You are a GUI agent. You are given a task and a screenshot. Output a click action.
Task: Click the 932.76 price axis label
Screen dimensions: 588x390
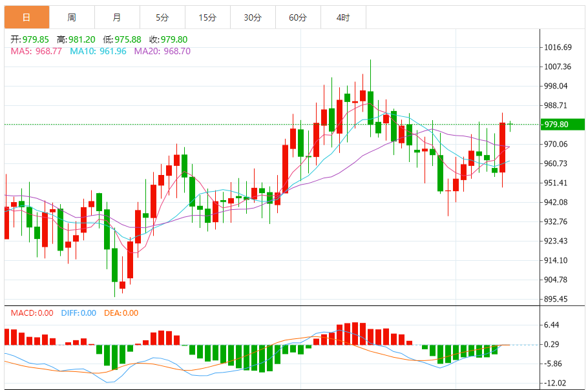[556, 221]
